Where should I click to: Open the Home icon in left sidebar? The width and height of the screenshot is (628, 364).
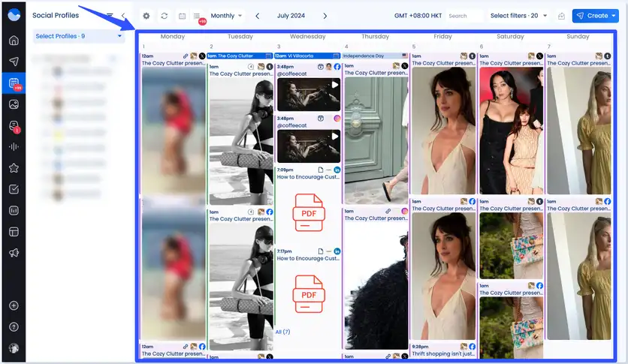coord(13,41)
